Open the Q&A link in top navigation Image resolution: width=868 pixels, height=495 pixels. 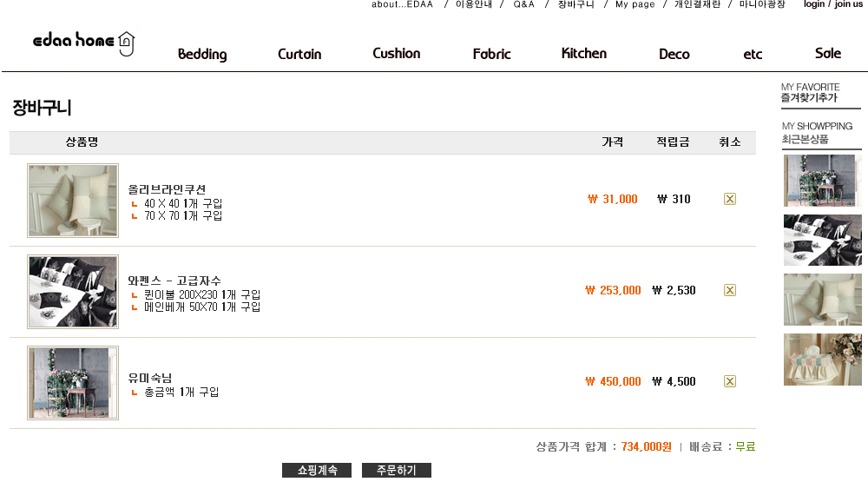click(x=523, y=4)
